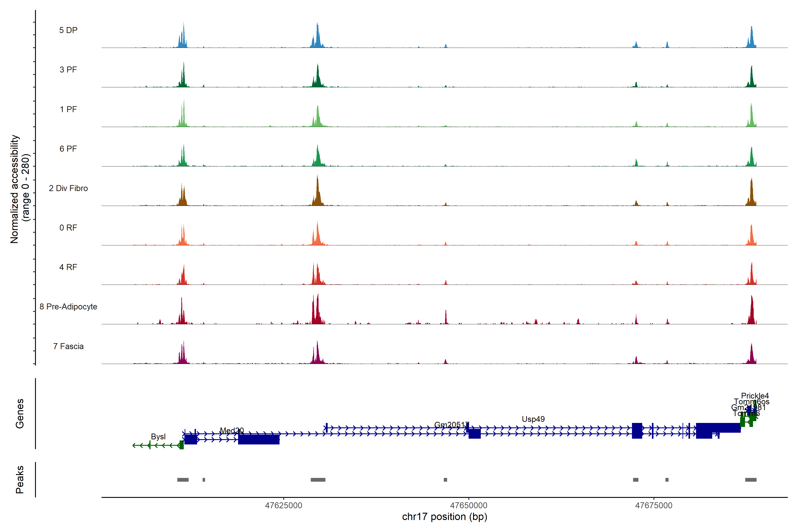
Task: Click the 47625000 axis tick label
Action: [283, 505]
